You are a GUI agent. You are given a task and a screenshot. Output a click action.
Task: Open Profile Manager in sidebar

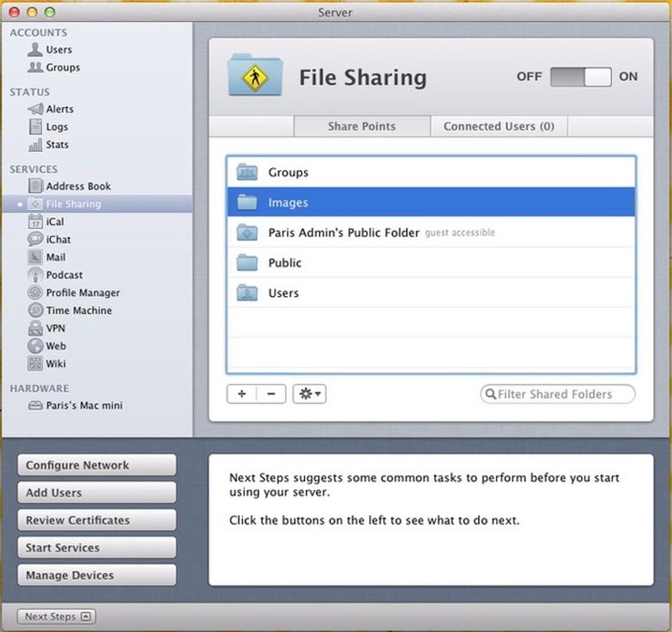pos(82,293)
